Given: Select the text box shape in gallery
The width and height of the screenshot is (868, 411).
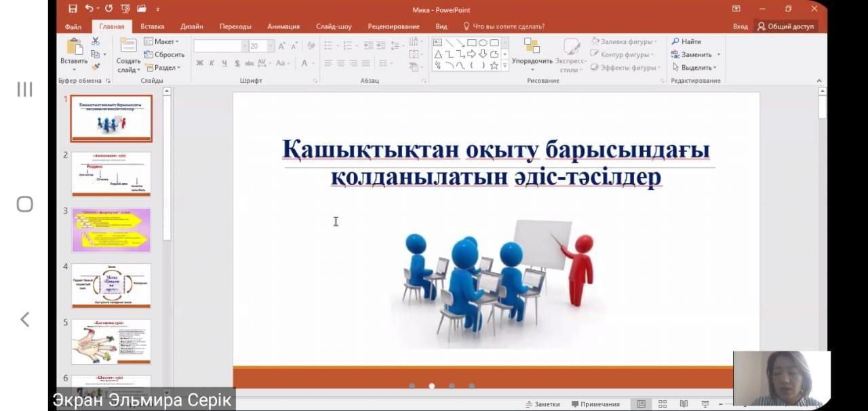Looking at the screenshot, I should pos(438,42).
